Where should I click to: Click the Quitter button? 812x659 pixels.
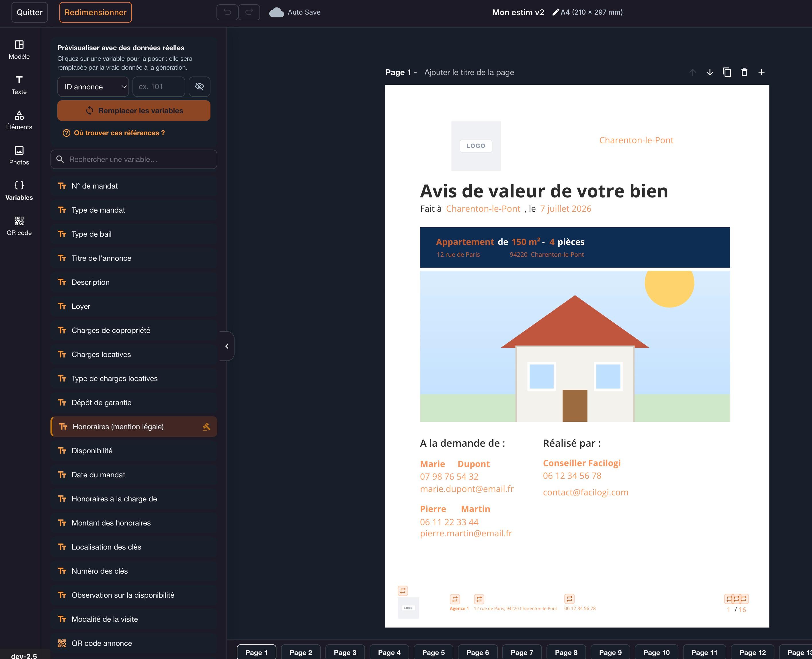30,12
